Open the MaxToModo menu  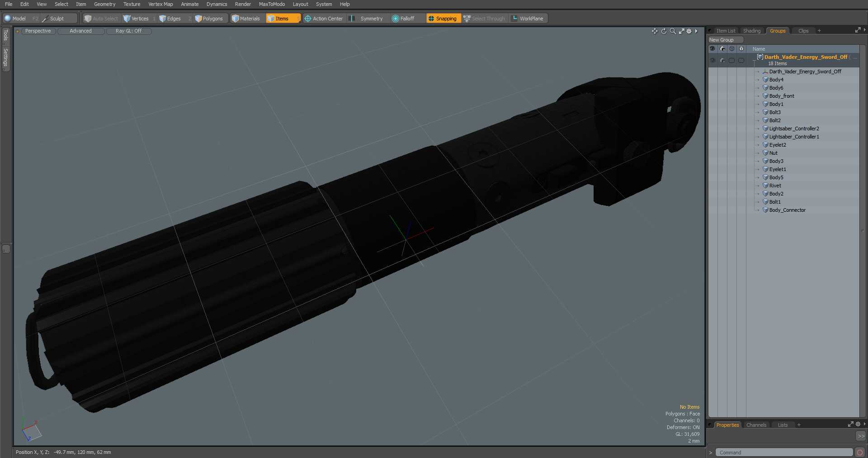pos(272,4)
